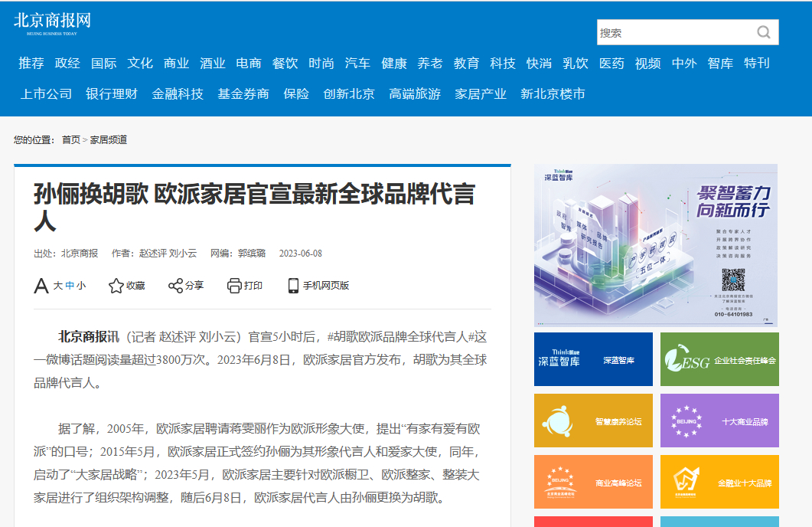Go to the 科技 channel
Viewport: 812px width, 527px height.
503,63
